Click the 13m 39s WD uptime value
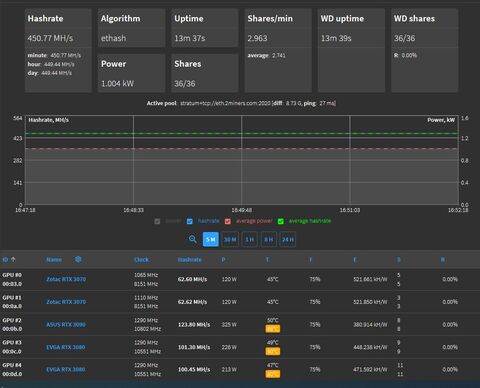Screen dimensions: 480x388 [336, 38]
